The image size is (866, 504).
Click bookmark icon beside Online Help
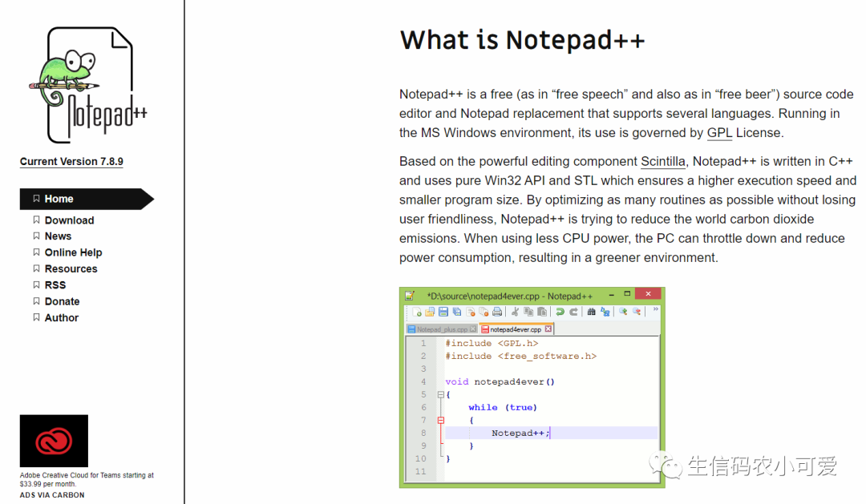(36, 252)
